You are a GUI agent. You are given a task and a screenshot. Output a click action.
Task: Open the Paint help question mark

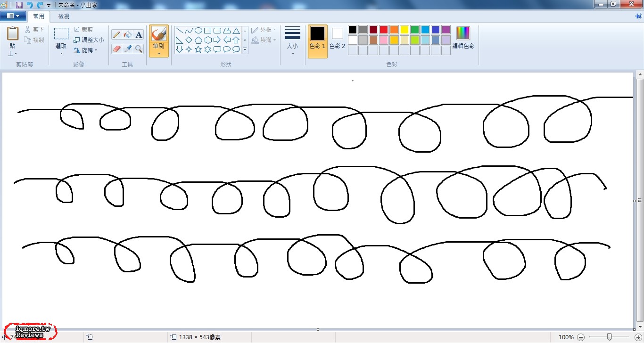[639, 16]
